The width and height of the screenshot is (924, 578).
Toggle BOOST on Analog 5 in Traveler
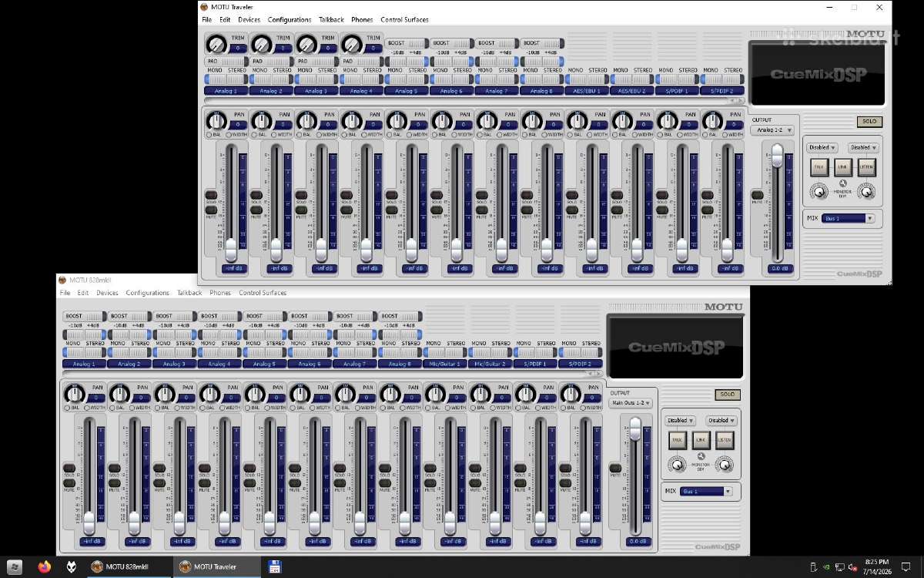[x=407, y=43]
